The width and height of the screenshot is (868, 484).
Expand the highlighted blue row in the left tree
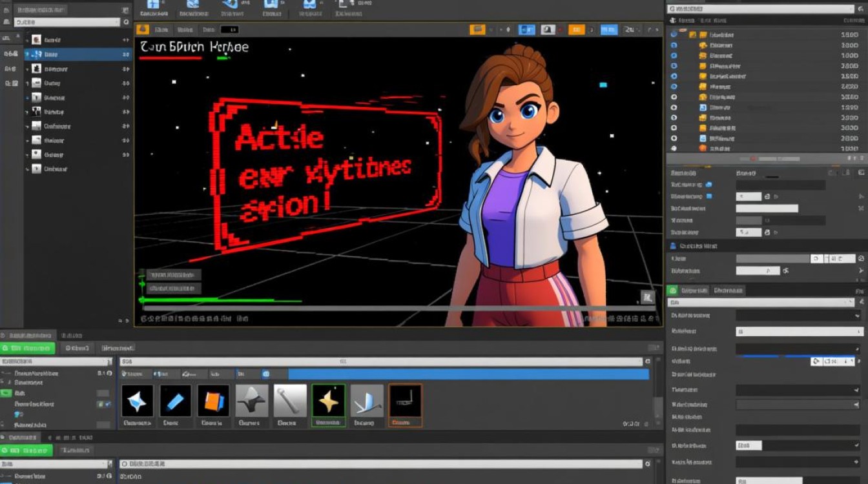pyautogui.click(x=28, y=55)
